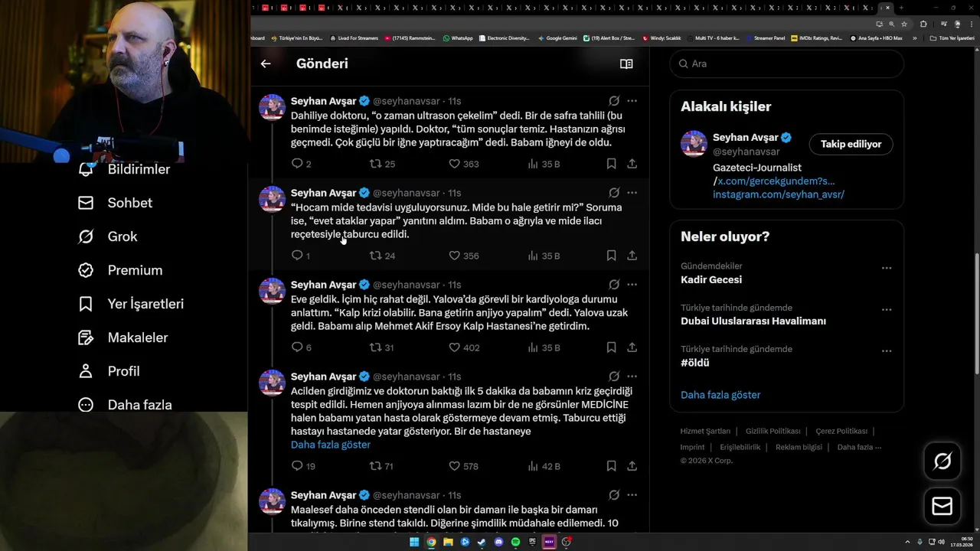The width and height of the screenshot is (980, 551).
Task: Open Steam from the taskbar
Action: [482, 542]
